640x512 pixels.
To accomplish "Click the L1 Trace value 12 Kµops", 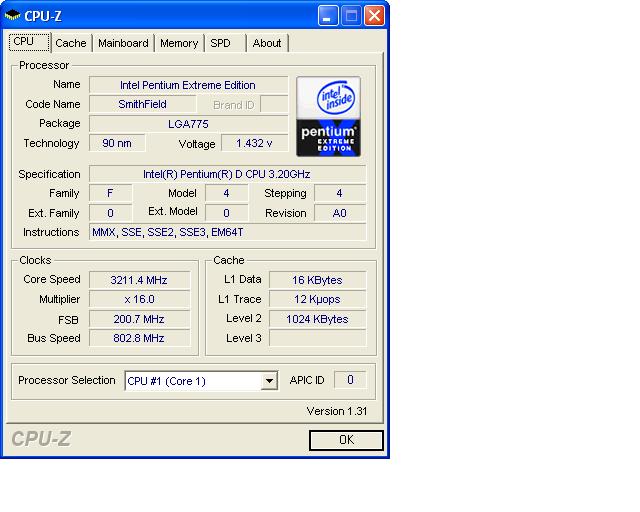I will tap(318, 299).
